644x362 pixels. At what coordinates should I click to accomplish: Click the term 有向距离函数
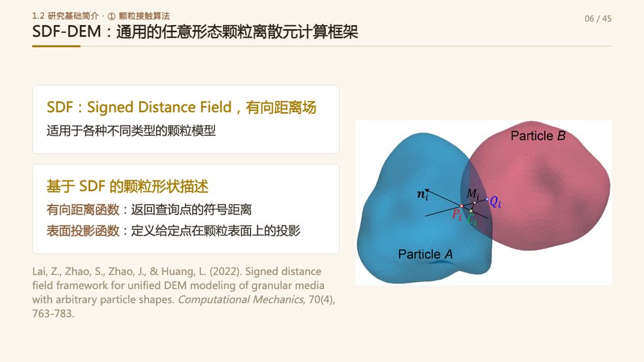coord(83,209)
